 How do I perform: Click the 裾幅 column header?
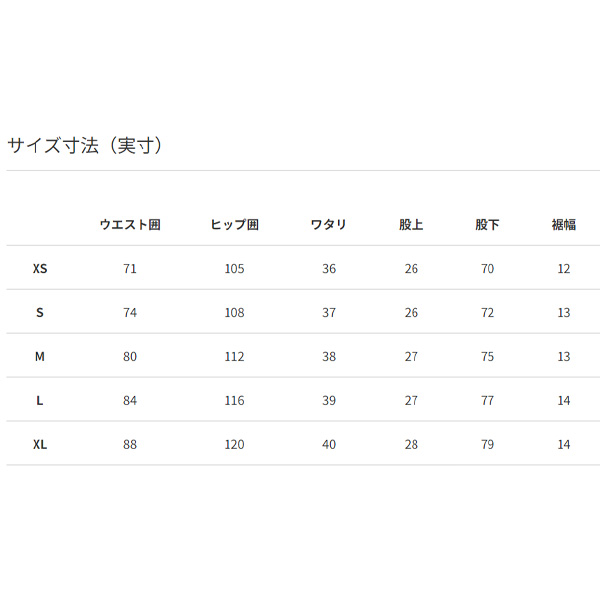click(x=564, y=225)
